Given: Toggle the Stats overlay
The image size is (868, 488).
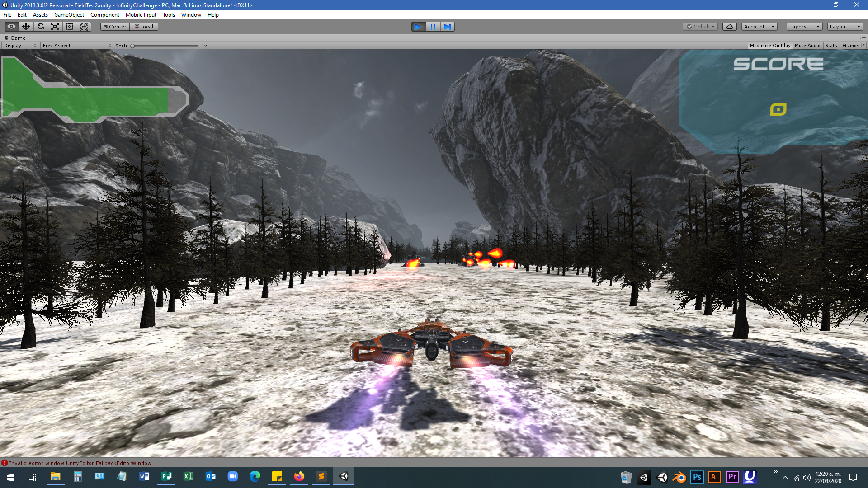Looking at the screenshot, I should (831, 46).
